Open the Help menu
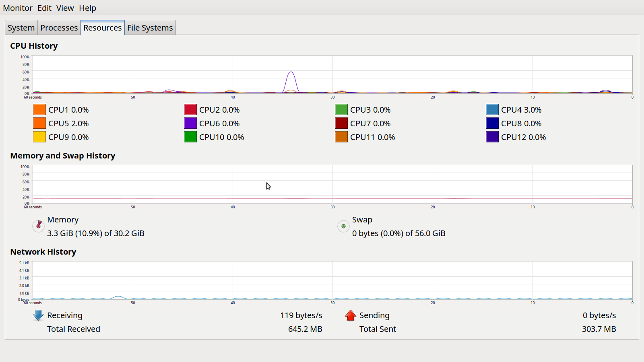The height and width of the screenshot is (362, 644). [x=87, y=8]
